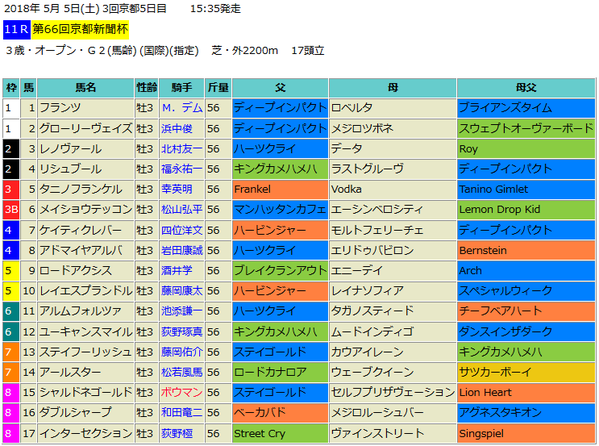Select horse name タニノフランケル

(81, 189)
